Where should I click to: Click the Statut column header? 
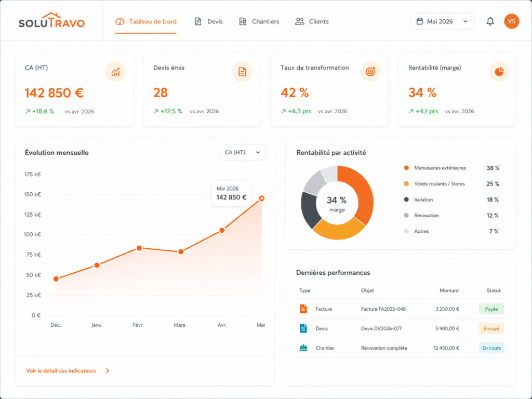coord(494,290)
